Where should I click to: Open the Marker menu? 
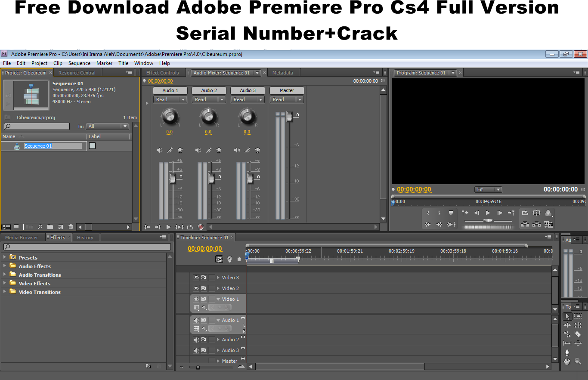click(x=104, y=63)
